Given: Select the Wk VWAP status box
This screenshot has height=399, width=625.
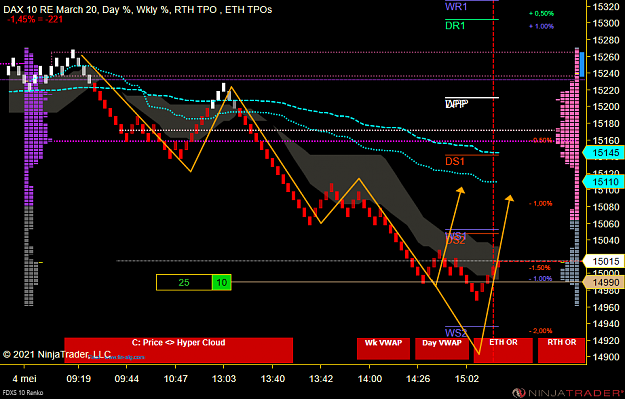Looking at the screenshot, I should coord(383,348).
